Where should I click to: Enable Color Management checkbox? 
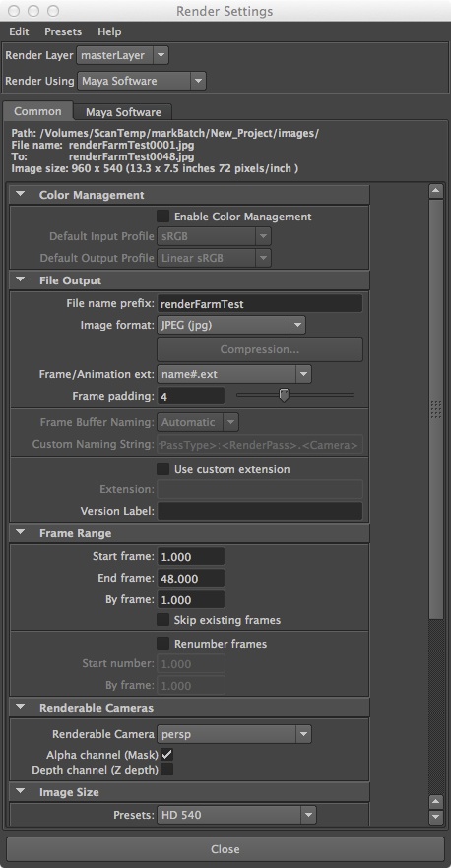[162, 216]
